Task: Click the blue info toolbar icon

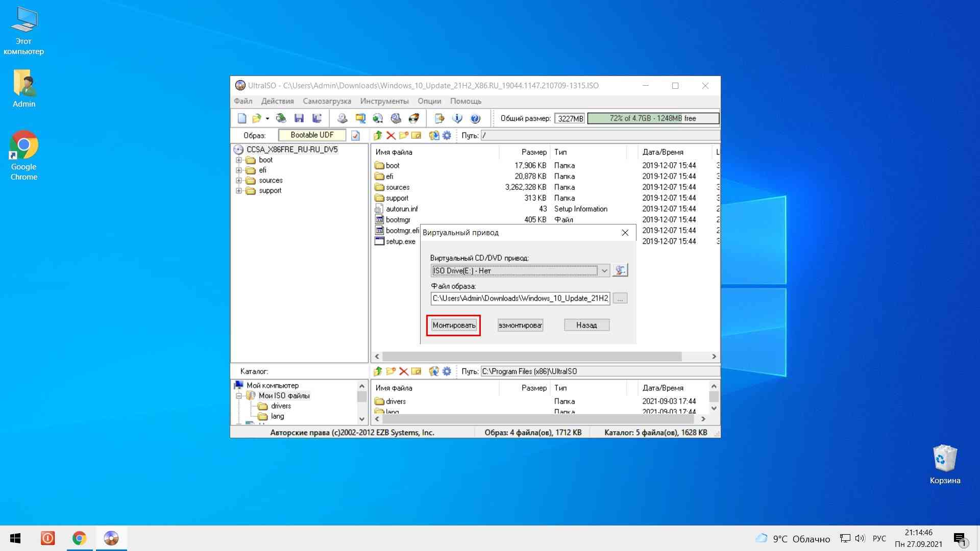Action: [x=457, y=118]
